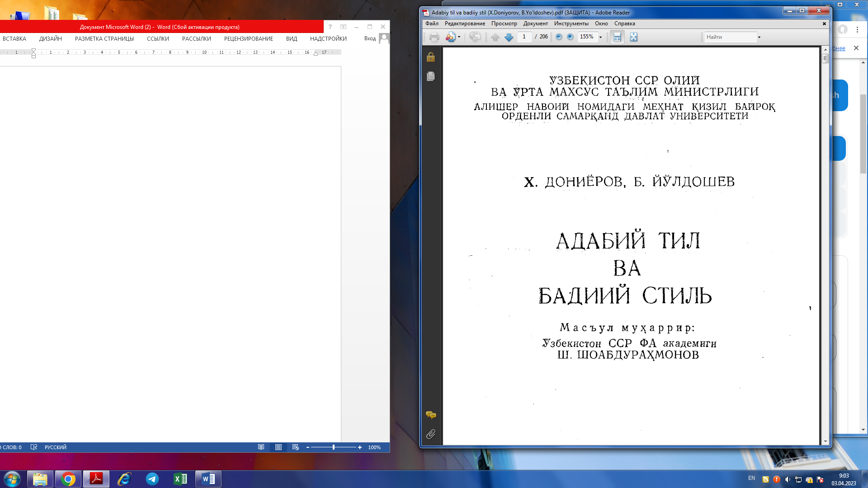Open the Документ menu in Adobe Reader
Viewport: 868px width, 488px height.
pos(535,23)
